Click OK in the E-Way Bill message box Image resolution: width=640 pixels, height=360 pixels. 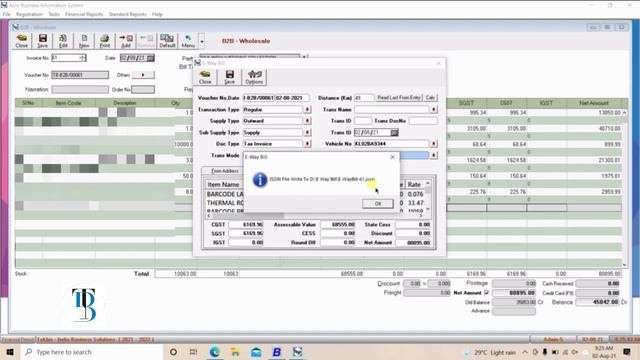point(378,203)
